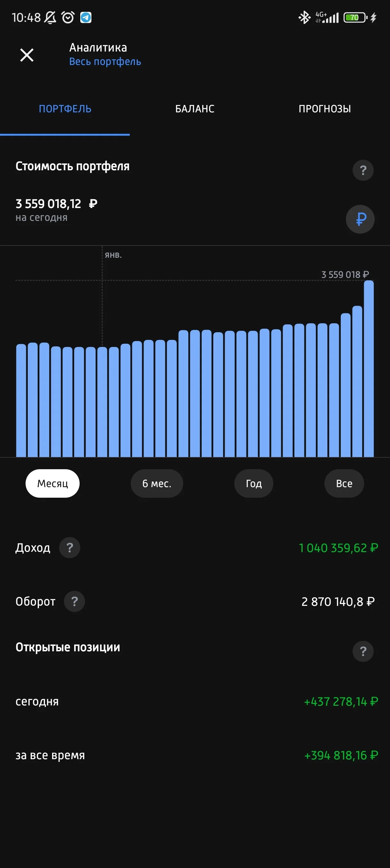
Task: Tap the muted bell status icon
Action: pyautogui.click(x=51, y=17)
